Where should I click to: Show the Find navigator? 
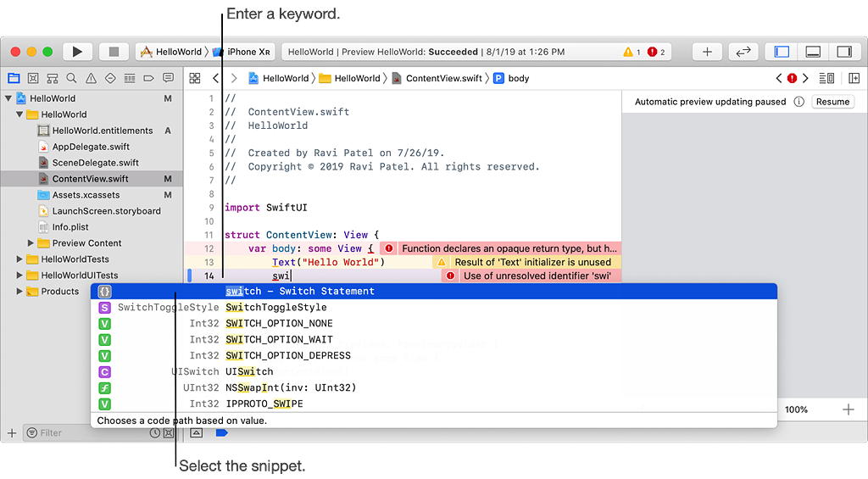click(71, 78)
